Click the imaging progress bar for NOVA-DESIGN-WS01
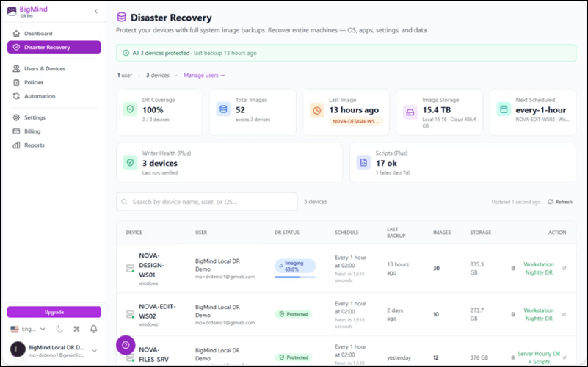This screenshot has height=367, width=588. tap(295, 277)
